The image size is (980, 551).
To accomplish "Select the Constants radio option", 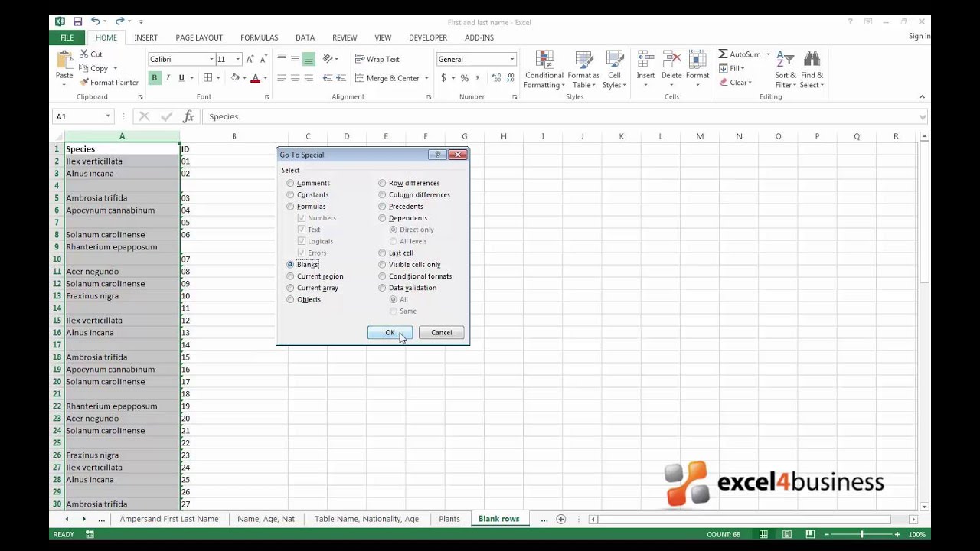I will point(290,194).
